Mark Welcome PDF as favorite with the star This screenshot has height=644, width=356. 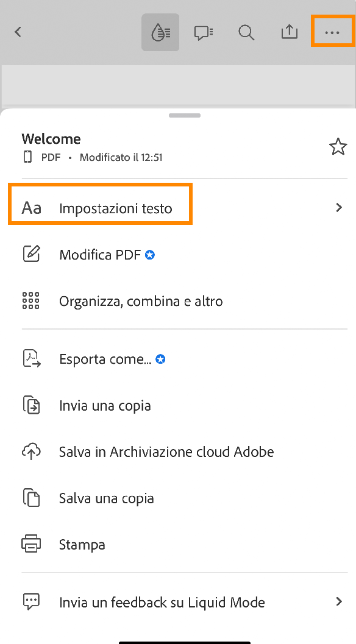click(x=338, y=146)
